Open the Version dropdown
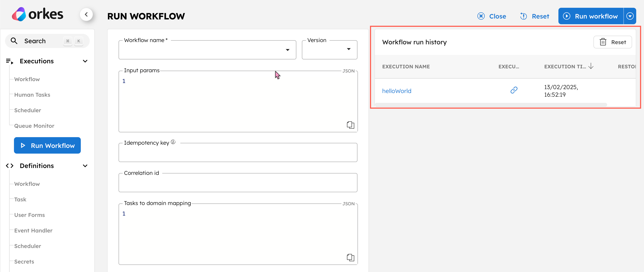The height and width of the screenshot is (272, 644). click(x=349, y=49)
